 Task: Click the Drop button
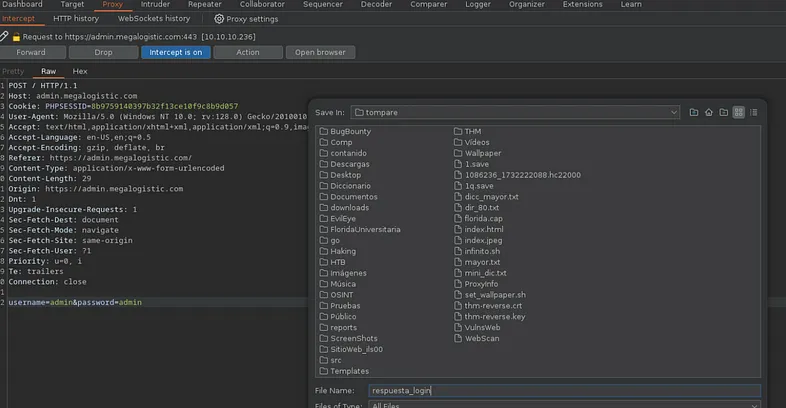[x=103, y=52]
